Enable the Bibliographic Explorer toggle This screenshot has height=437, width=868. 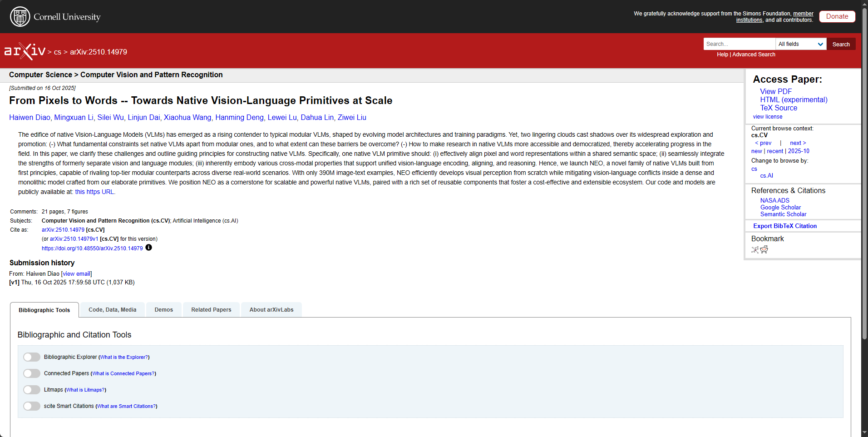pos(32,357)
